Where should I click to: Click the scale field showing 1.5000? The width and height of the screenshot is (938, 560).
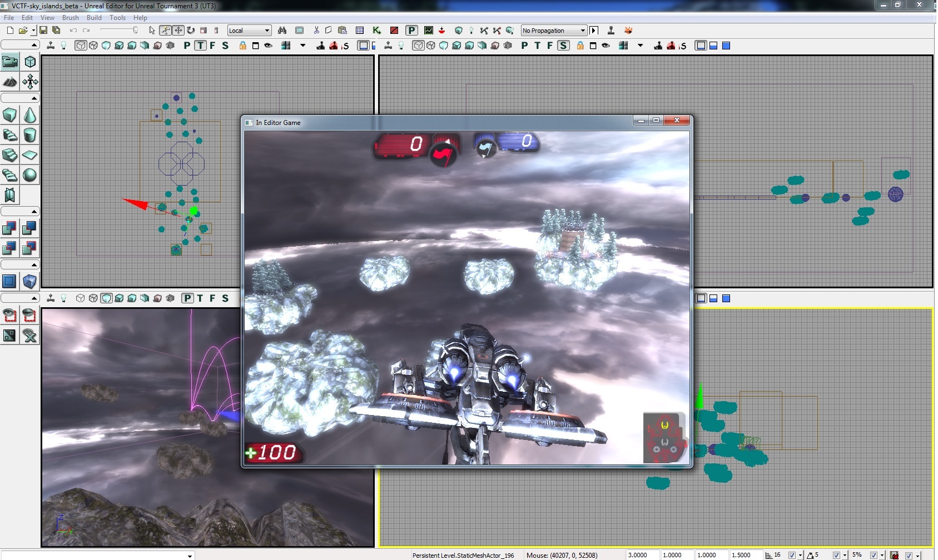click(x=746, y=555)
